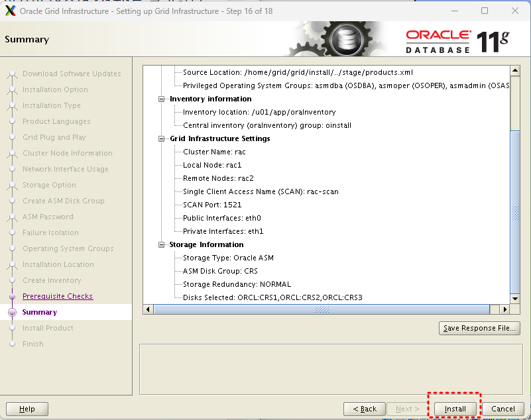Click the Install Product step label
Screen dimensions: 531x420
[48, 328]
